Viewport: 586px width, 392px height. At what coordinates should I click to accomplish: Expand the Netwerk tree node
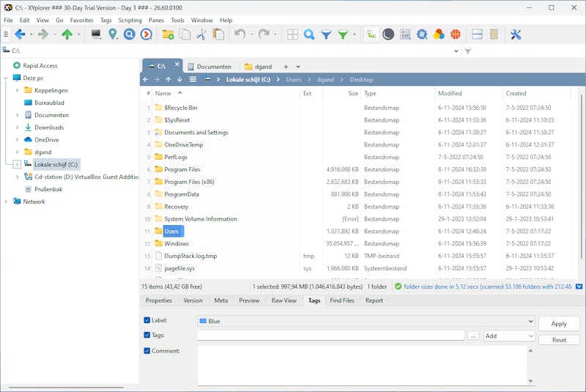[x=6, y=201]
